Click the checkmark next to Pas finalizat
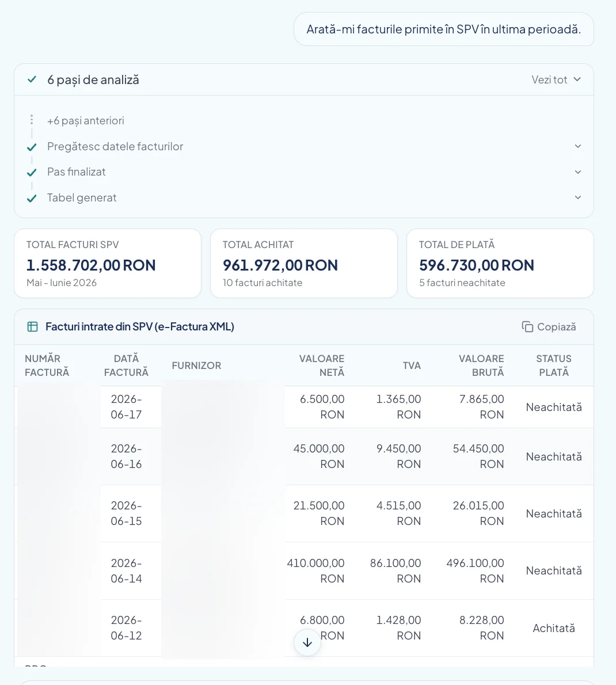This screenshot has width=616, height=685. click(x=32, y=173)
